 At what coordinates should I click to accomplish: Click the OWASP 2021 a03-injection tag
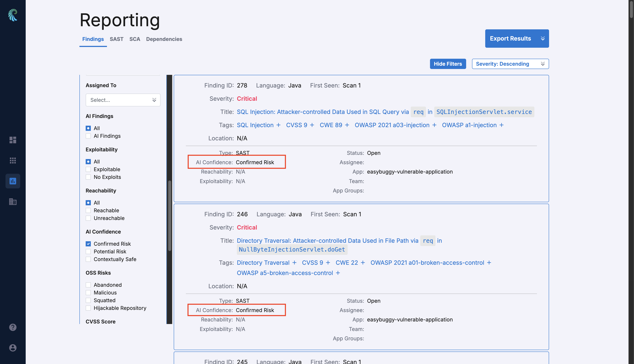pos(392,125)
